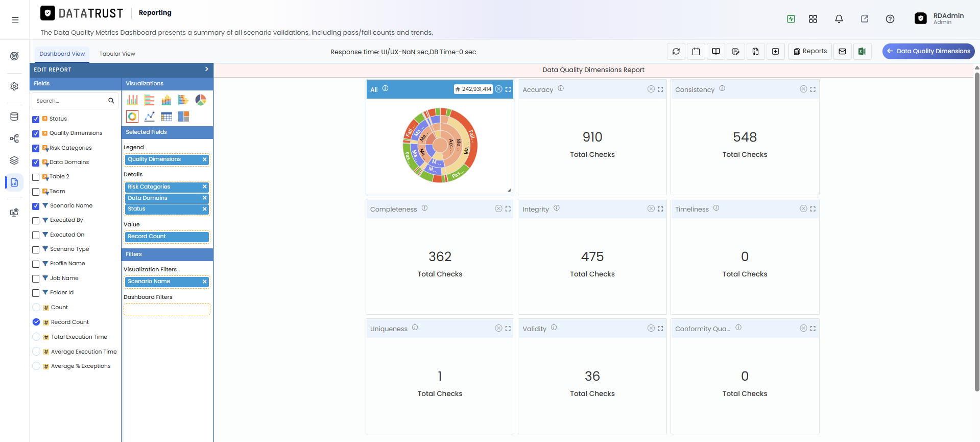Select the Dashboard View tab
Screen dimensions: 980x442
point(62,54)
